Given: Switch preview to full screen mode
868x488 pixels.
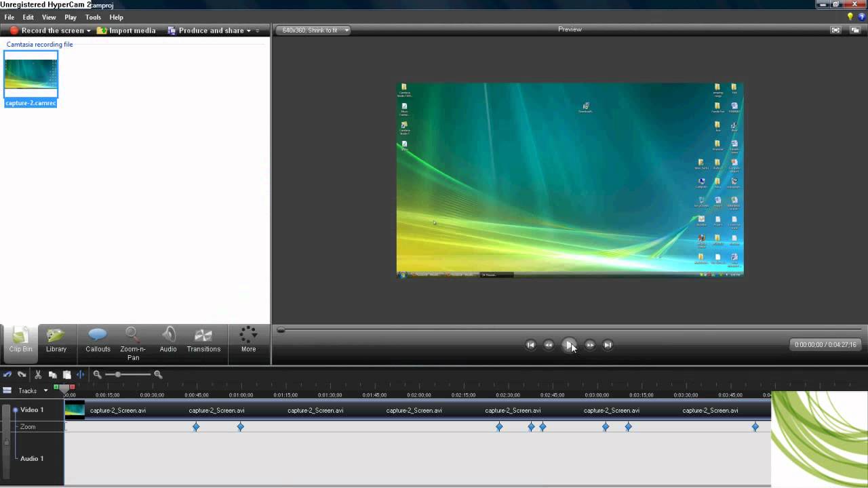Looking at the screenshot, I should pos(835,30).
